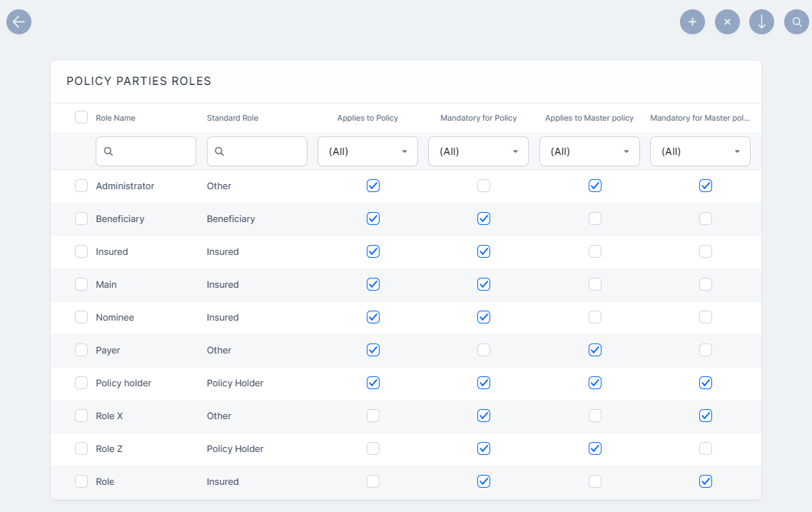This screenshot has height=512, width=812.
Task: Toggle select-all checkbox in table header
Action: pos(81,117)
